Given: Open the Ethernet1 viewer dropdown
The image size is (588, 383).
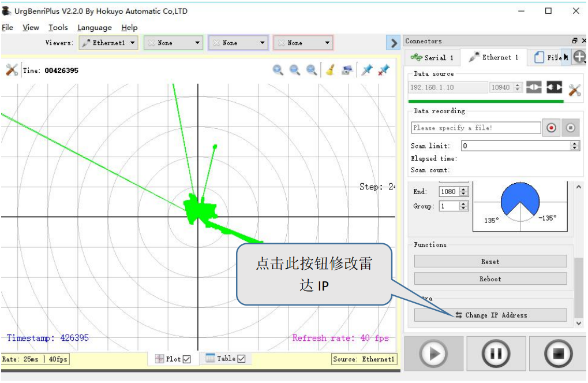Looking at the screenshot, I should pyautogui.click(x=108, y=43).
